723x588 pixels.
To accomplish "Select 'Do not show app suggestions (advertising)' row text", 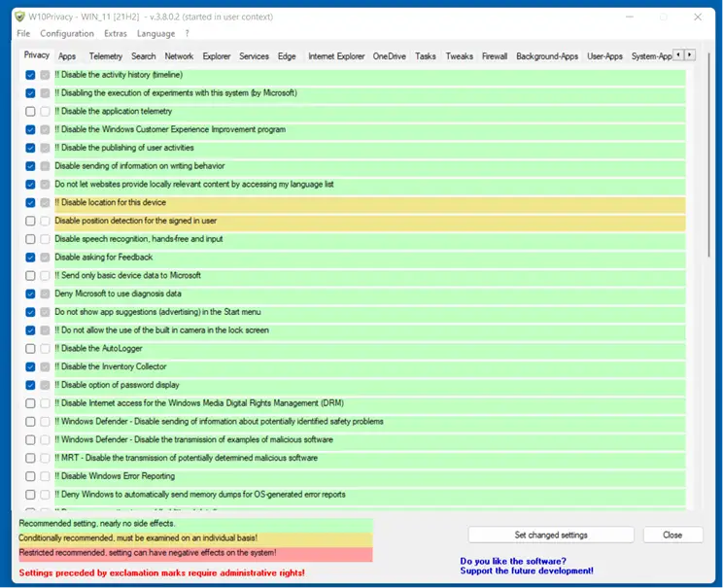I will pyautogui.click(x=157, y=312).
